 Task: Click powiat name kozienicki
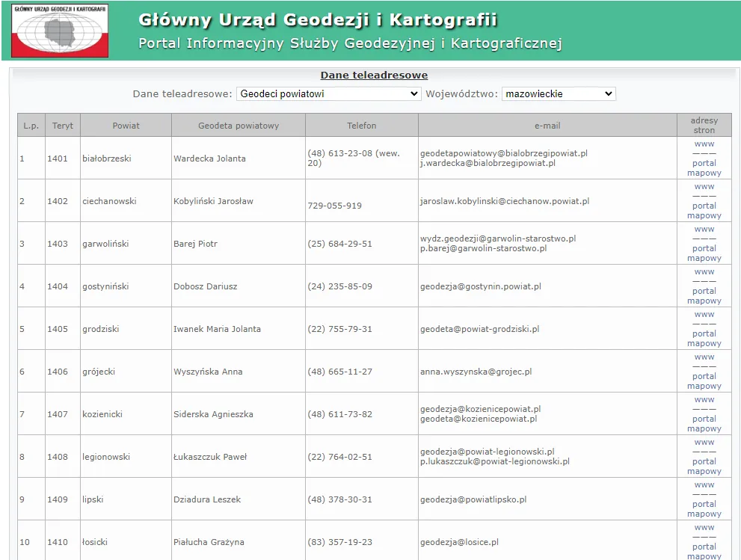click(102, 414)
